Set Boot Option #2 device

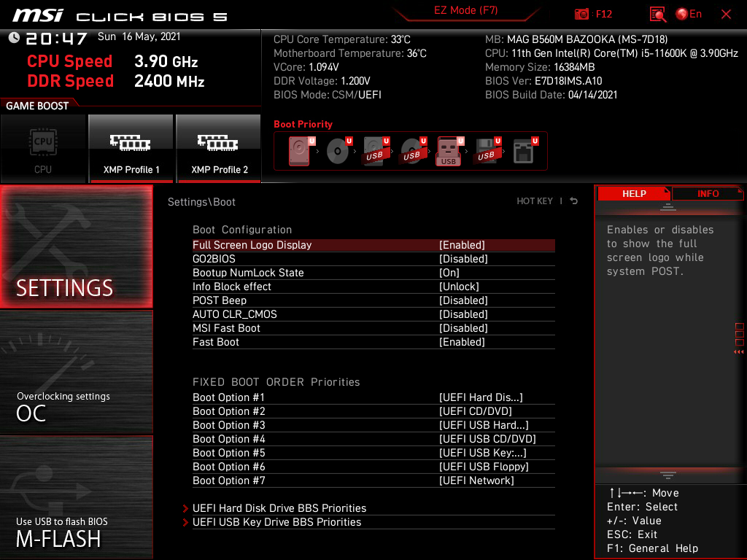373,411
